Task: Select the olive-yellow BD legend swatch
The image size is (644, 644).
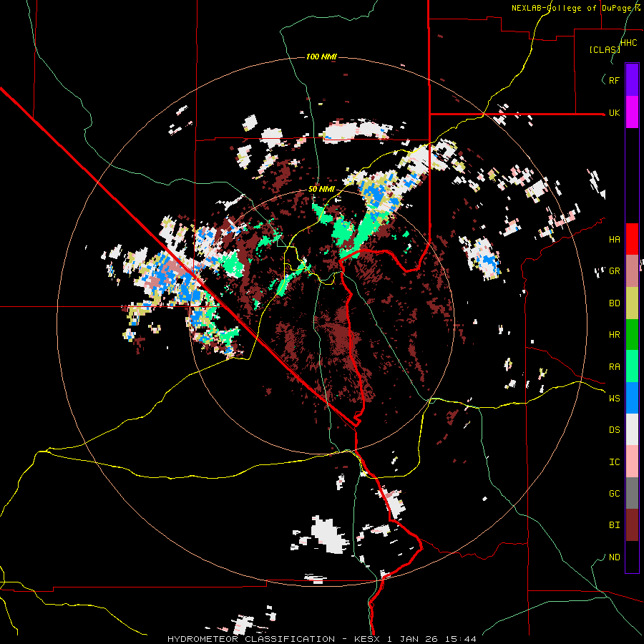Action: [632, 303]
